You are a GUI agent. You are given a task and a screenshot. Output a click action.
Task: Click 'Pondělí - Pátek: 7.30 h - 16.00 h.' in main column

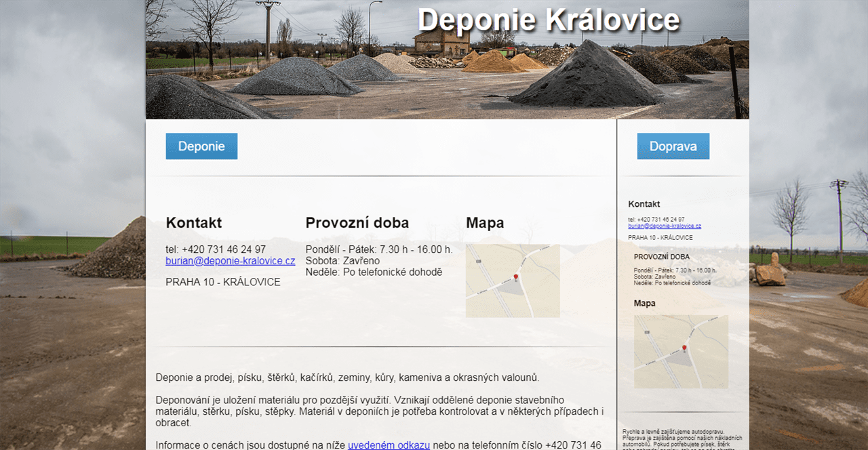(x=379, y=249)
